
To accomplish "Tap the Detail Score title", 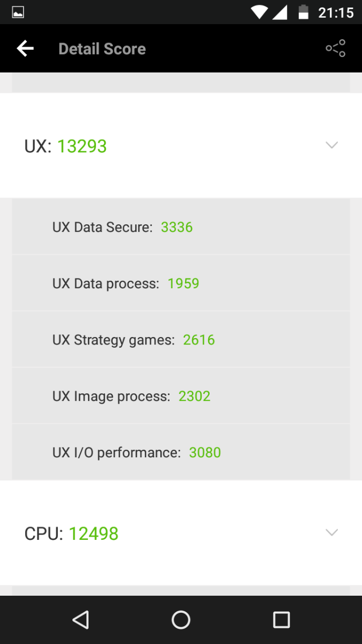I will pyautogui.click(x=102, y=49).
